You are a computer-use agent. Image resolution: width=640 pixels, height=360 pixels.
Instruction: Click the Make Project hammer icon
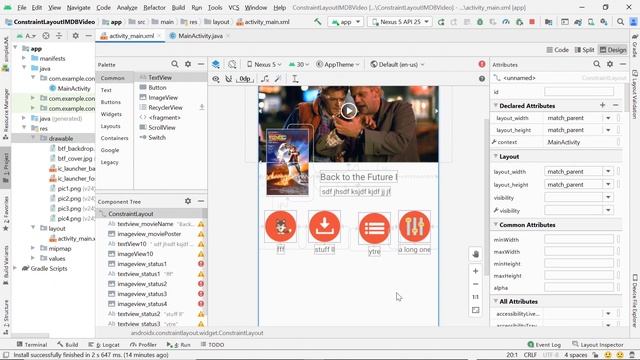[318, 22]
